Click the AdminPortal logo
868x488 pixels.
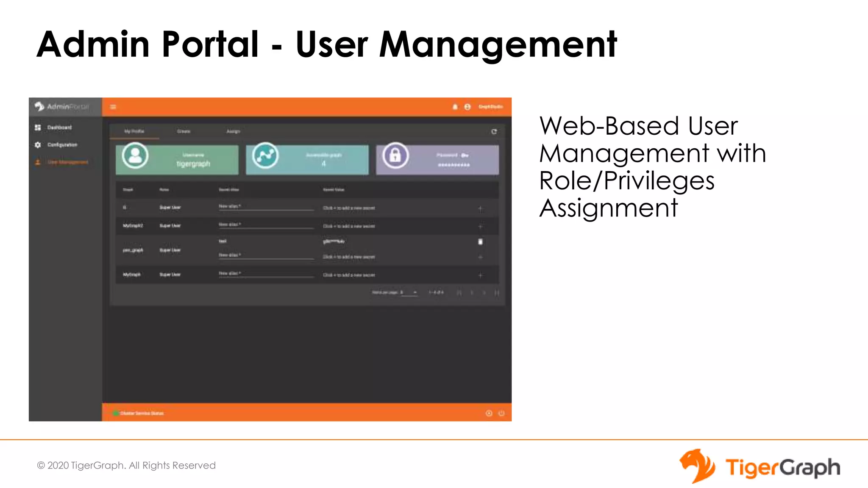[x=62, y=106]
